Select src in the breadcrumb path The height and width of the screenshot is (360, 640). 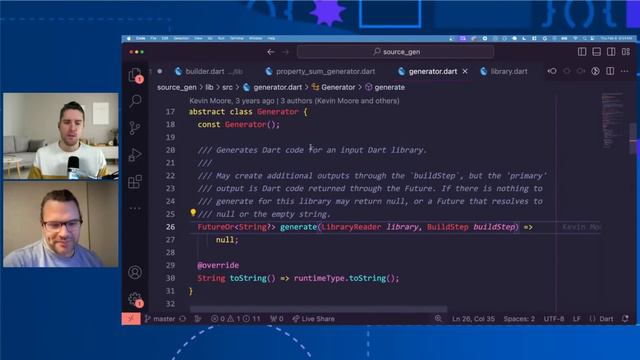pos(227,87)
